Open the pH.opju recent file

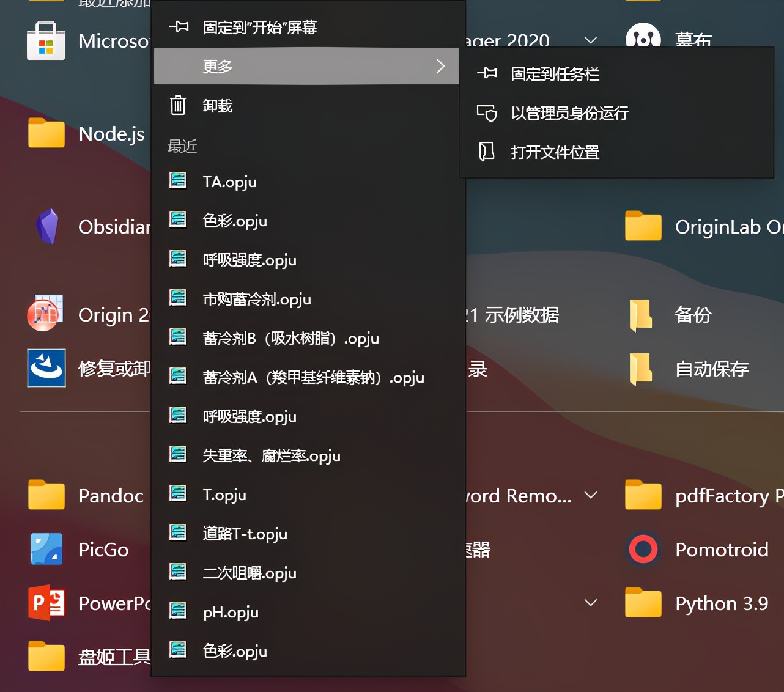(230, 612)
